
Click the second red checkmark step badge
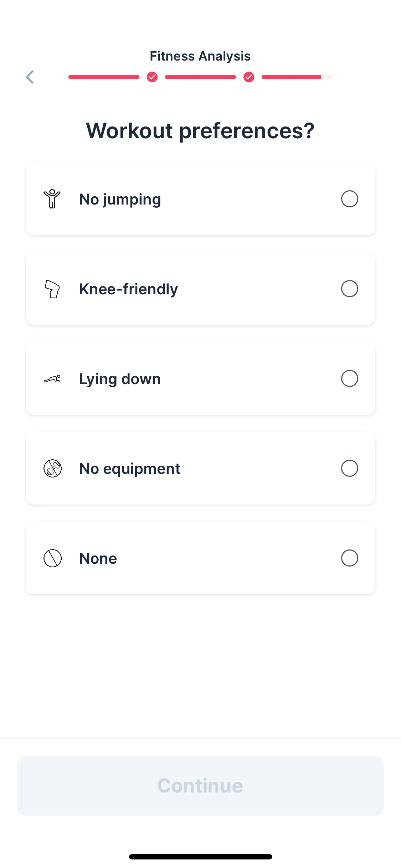pyautogui.click(x=249, y=77)
